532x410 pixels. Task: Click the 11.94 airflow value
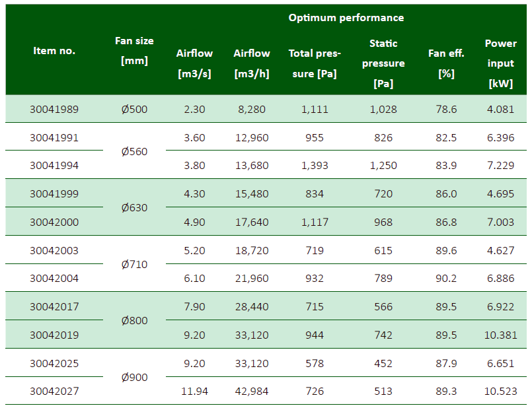tap(194, 392)
